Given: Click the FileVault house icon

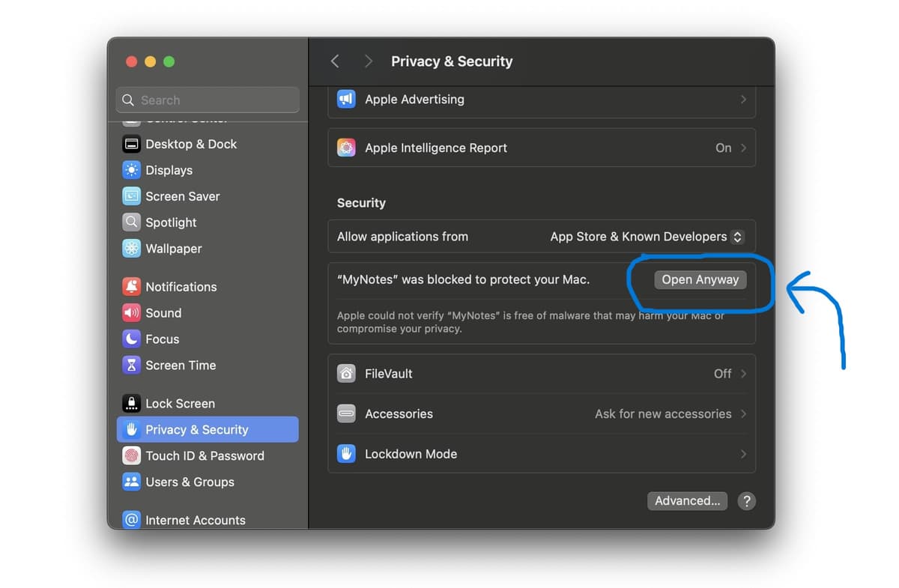Looking at the screenshot, I should (346, 374).
